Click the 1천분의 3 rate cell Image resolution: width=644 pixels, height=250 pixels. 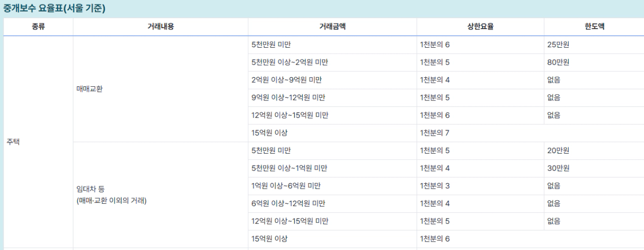tap(480, 186)
